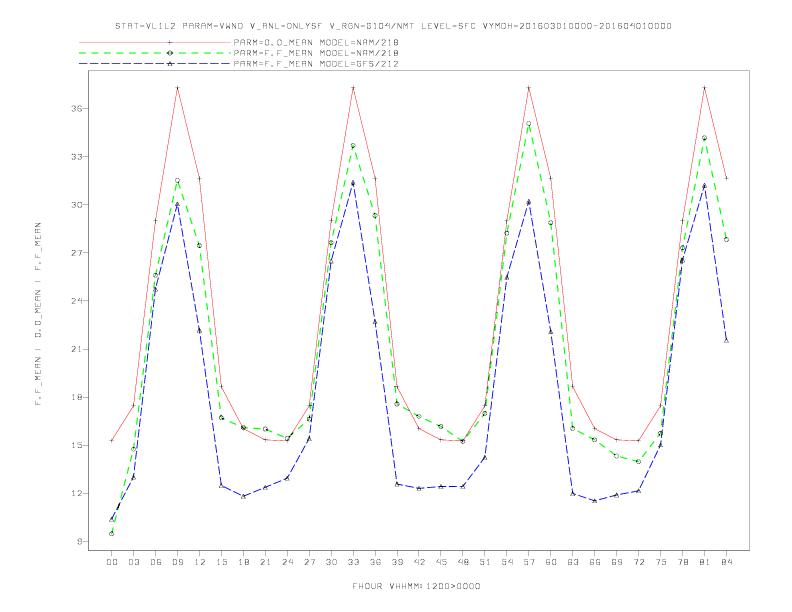Click x-axis tick label 66
The image size is (792, 612).
tap(595, 562)
